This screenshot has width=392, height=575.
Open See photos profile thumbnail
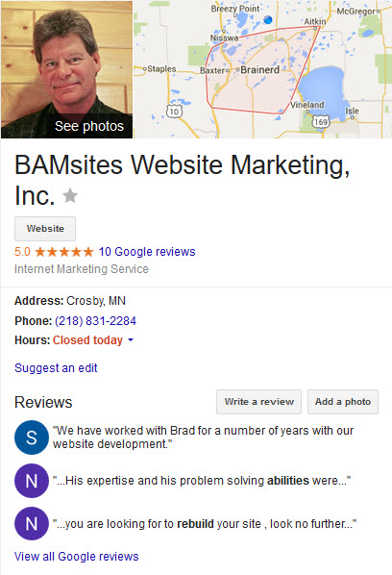tap(67, 69)
